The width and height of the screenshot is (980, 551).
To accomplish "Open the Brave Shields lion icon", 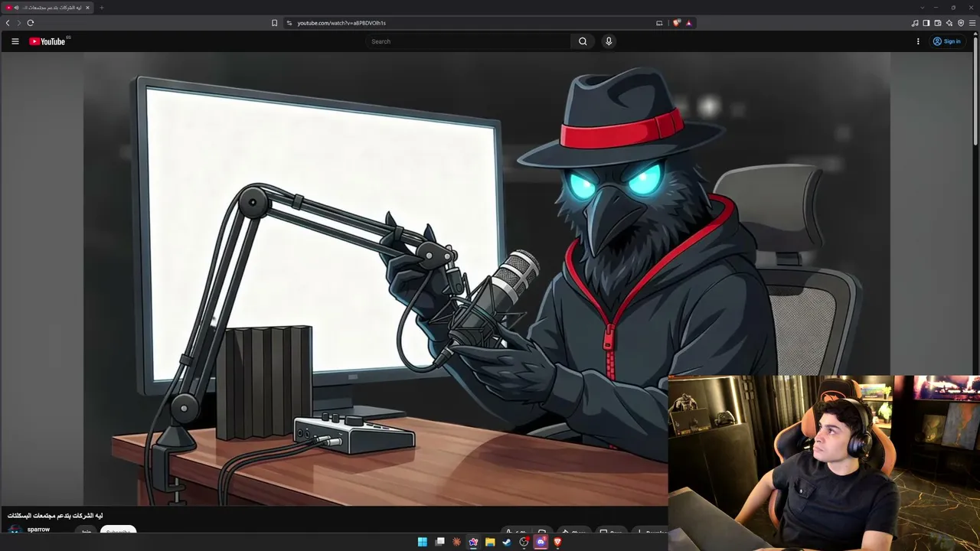I will point(676,23).
